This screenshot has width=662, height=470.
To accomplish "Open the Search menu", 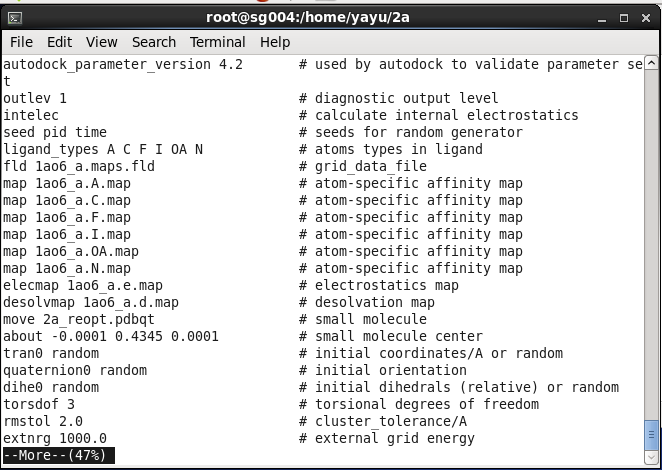I will (153, 42).
